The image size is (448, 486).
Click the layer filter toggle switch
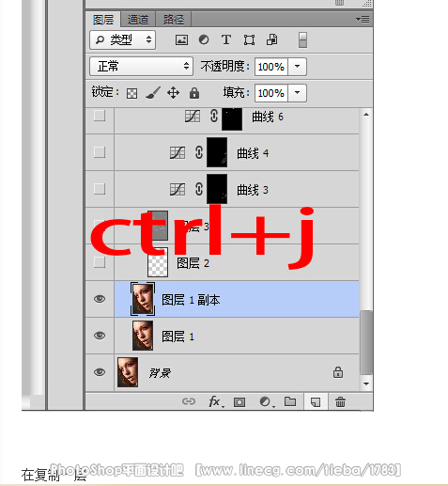click(x=302, y=40)
